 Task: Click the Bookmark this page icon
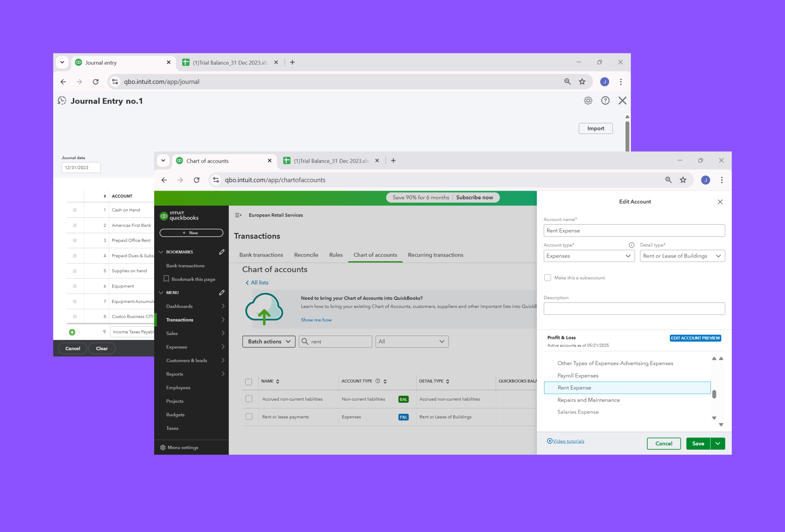point(166,279)
